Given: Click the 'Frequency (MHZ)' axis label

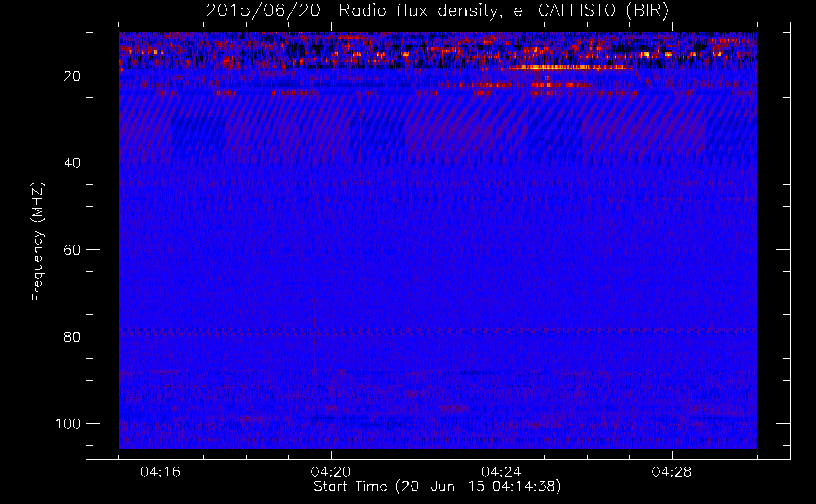Looking at the screenshot, I should pyautogui.click(x=38, y=241).
